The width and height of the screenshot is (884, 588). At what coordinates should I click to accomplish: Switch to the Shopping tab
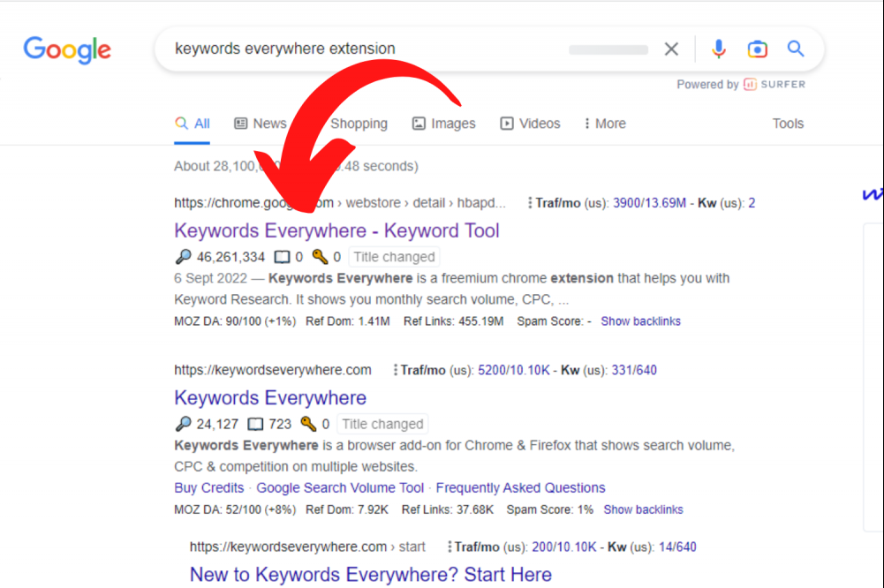coord(359,124)
